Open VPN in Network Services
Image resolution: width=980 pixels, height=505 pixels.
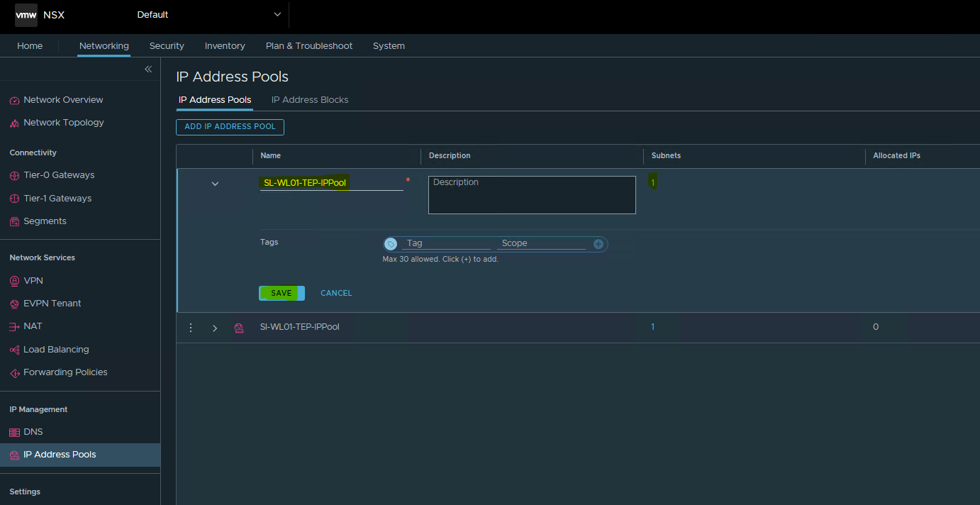point(33,281)
